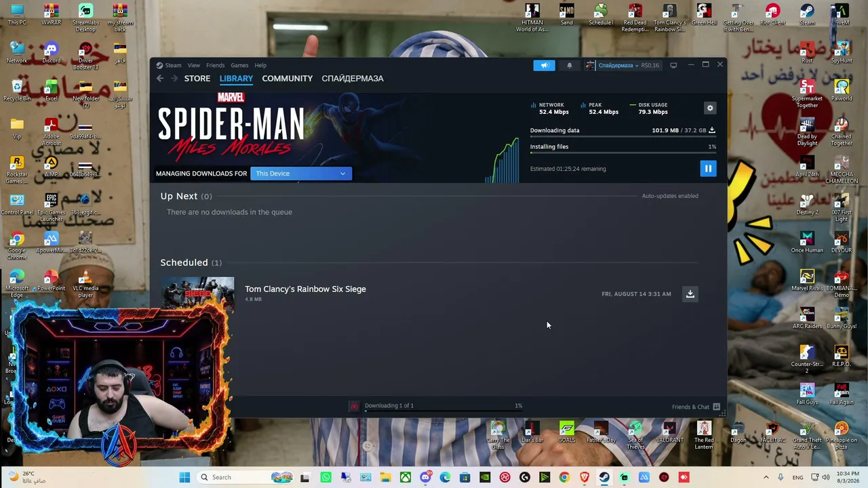Click the Downloading data progress bar
Viewport: 868px width, 488px height.
(623, 137)
